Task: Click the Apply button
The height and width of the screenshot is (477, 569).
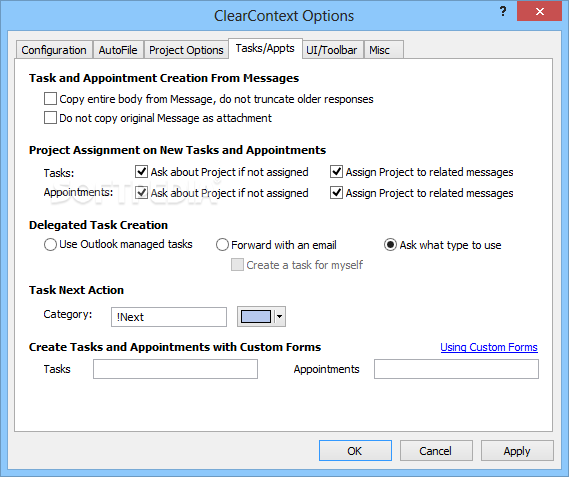Action: click(x=517, y=451)
